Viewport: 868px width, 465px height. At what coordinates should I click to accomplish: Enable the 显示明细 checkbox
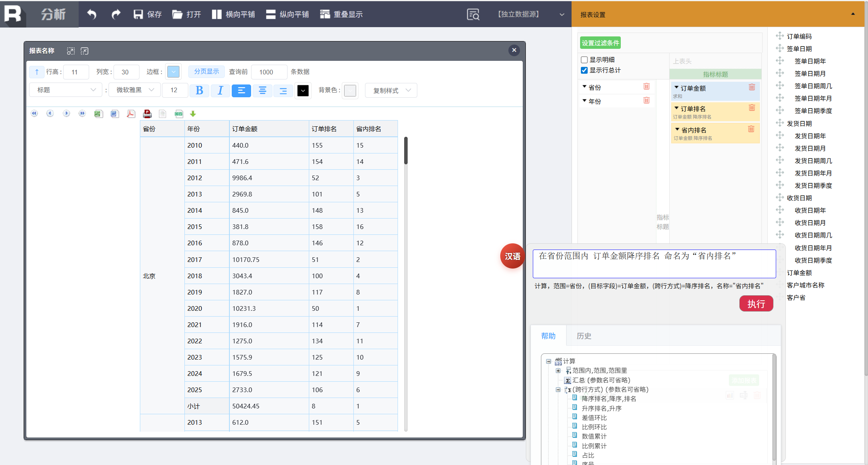(584, 60)
